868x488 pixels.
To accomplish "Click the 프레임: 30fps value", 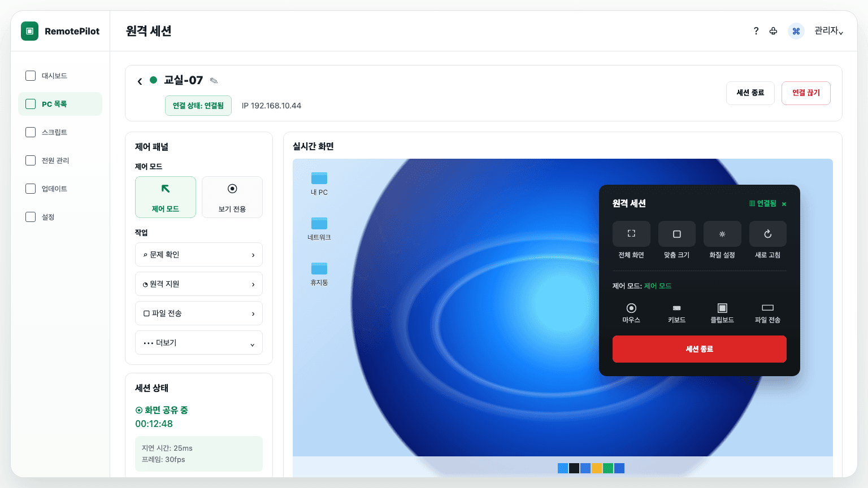I will [163, 459].
